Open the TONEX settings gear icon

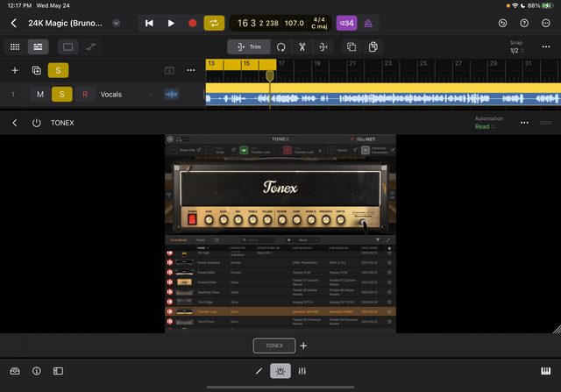[x=170, y=139]
